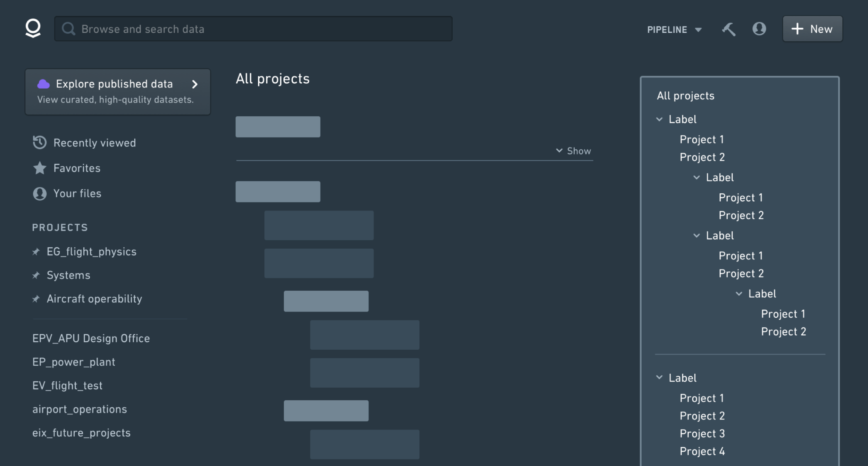The image size is (868, 466).
Task: Open the Systems project
Action: [x=68, y=275]
